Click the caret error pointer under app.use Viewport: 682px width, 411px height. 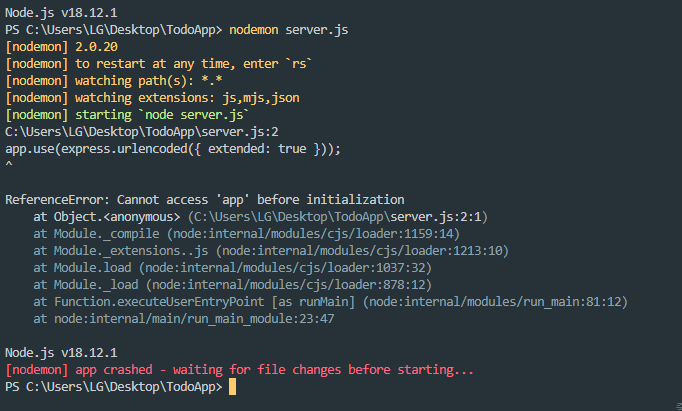point(9,164)
